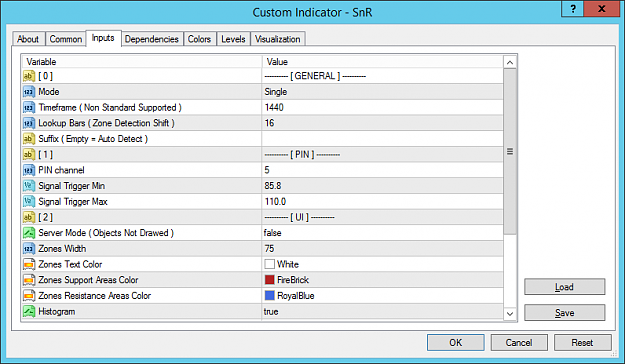Click the Load button
Viewport: 625px width, 364px height.
tap(564, 287)
